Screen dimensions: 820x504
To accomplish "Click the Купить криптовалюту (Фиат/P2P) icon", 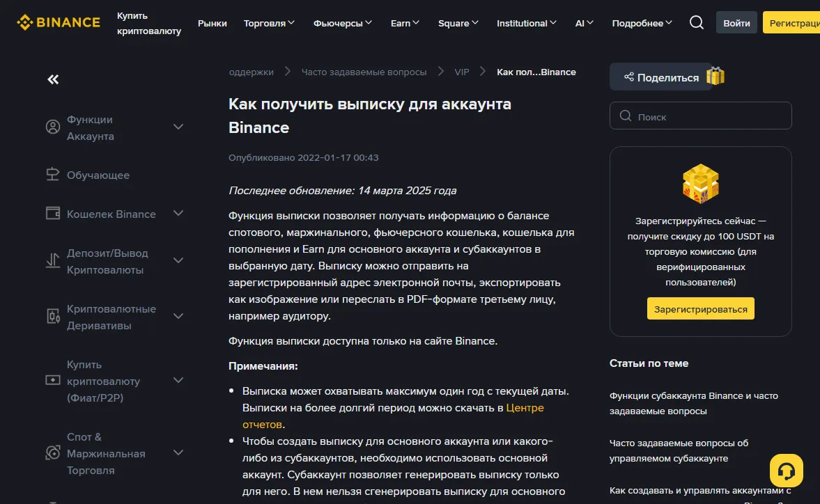I will point(53,380).
